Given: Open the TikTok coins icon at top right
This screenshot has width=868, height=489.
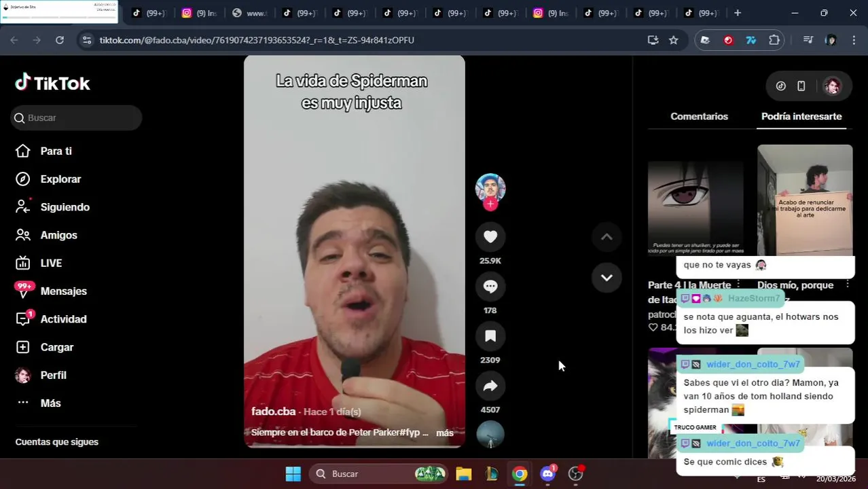Looking at the screenshot, I should click(781, 86).
